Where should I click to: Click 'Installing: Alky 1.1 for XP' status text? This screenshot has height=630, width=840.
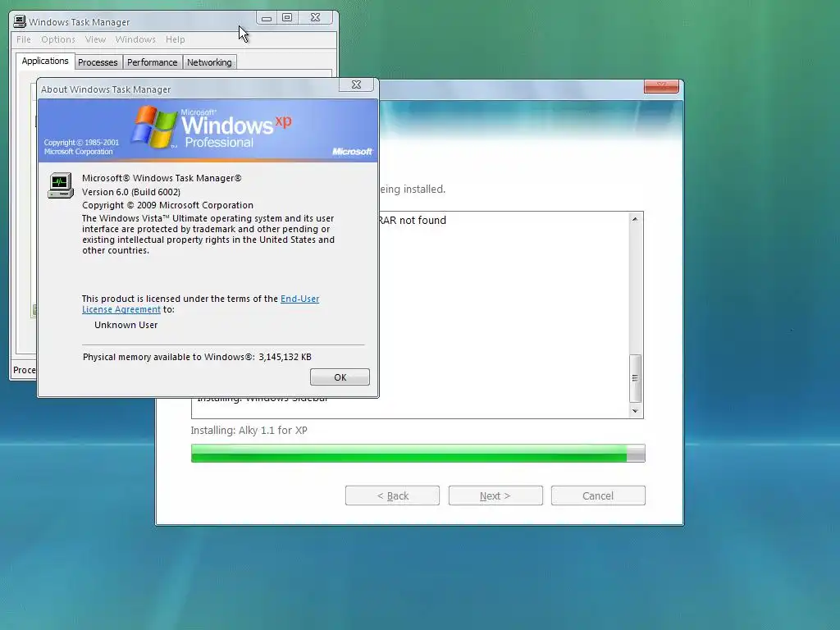click(x=249, y=430)
